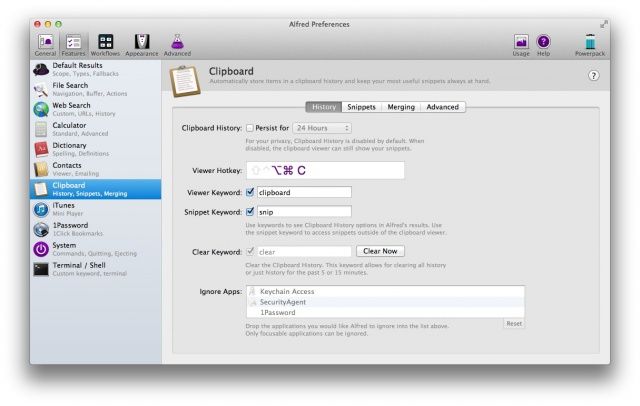
Task: Click the clear keyword text field
Action: 304,252
